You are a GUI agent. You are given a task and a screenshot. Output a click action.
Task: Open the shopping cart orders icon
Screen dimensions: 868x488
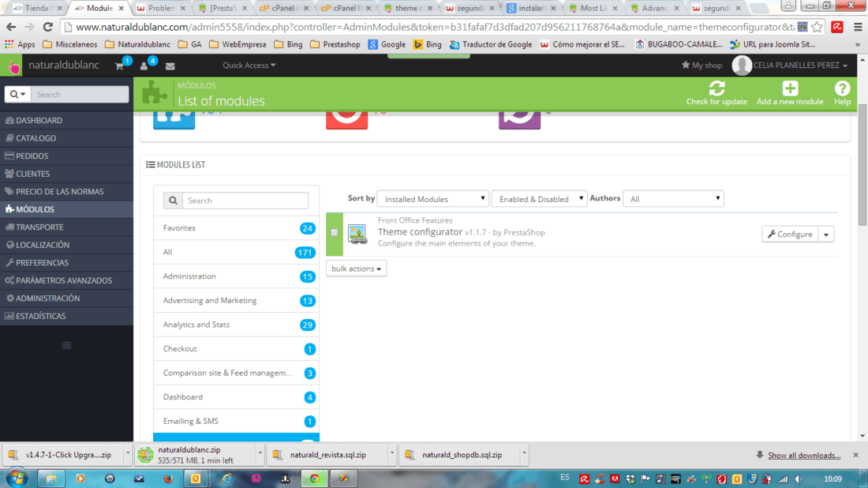pos(120,66)
